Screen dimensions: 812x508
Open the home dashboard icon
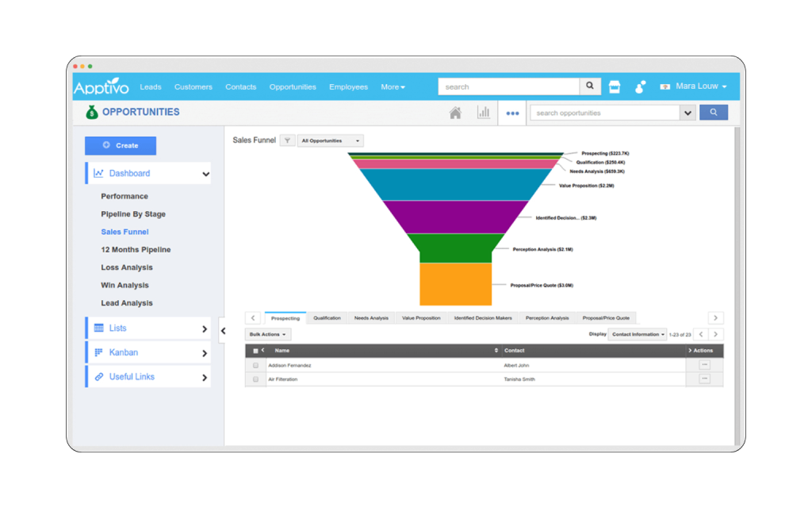point(455,113)
